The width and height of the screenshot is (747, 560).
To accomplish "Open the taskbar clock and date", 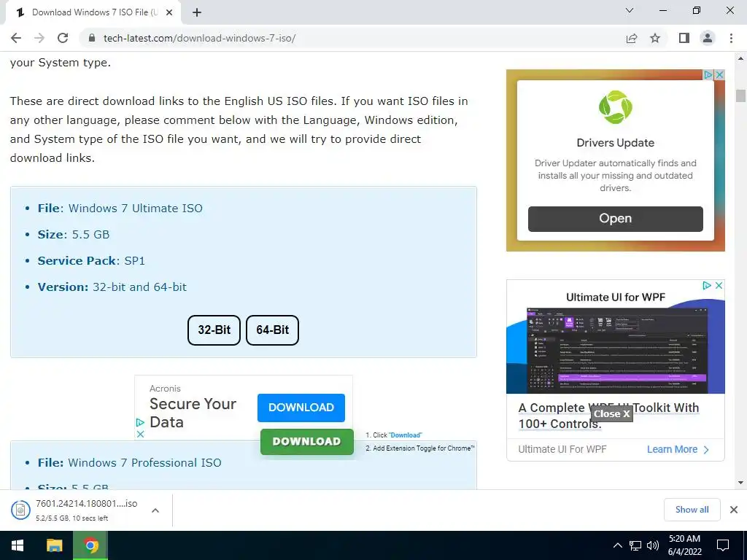I will point(684,545).
